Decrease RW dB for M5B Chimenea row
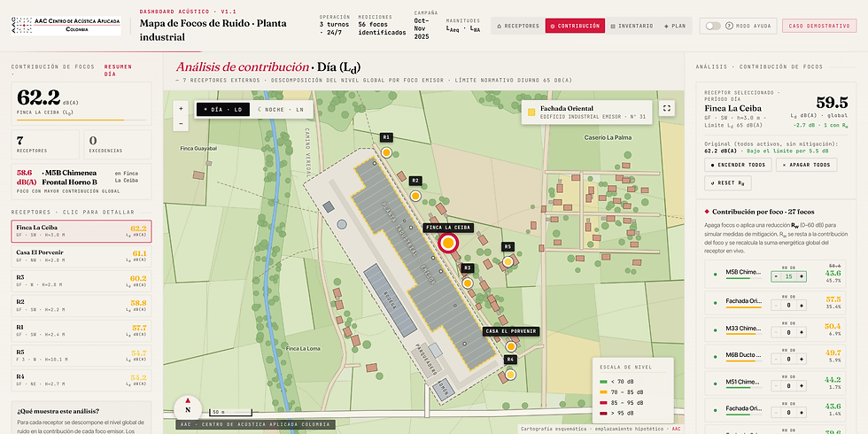The height and width of the screenshot is (434, 868). coord(776,275)
